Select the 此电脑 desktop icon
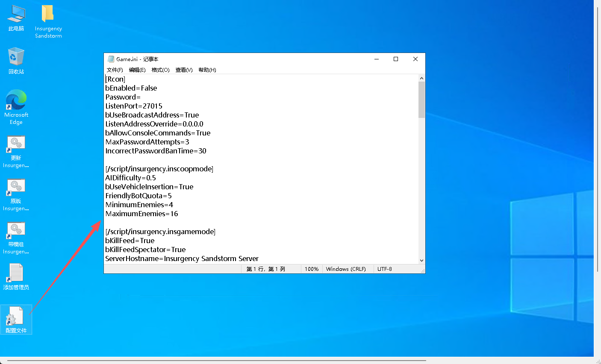This screenshot has height=364, width=601. [16, 18]
